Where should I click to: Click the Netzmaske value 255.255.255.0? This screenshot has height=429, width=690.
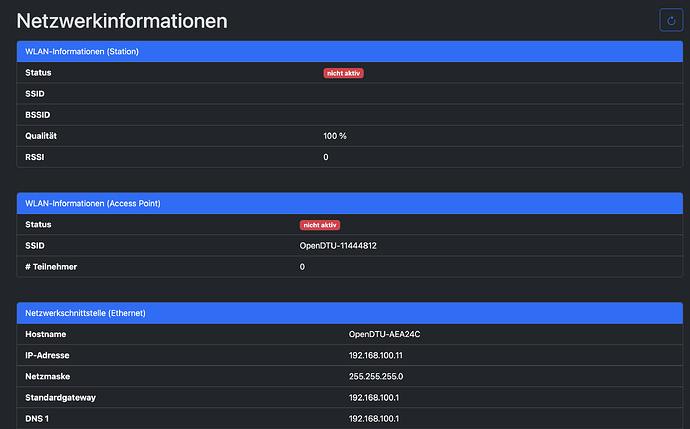pyautogui.click(x=376, y=376)
